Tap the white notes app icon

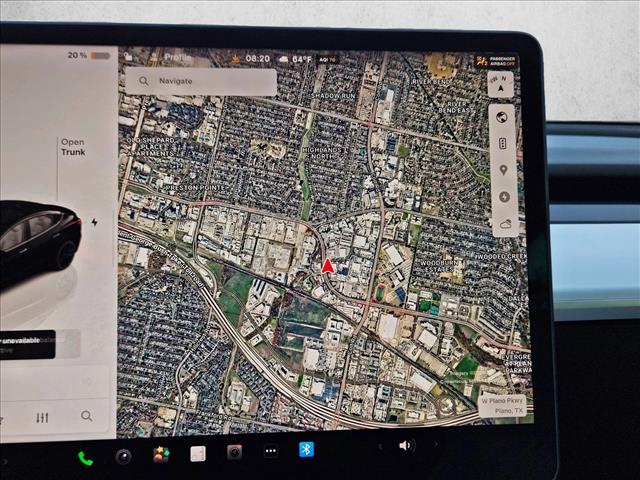(x=198, y=454)
